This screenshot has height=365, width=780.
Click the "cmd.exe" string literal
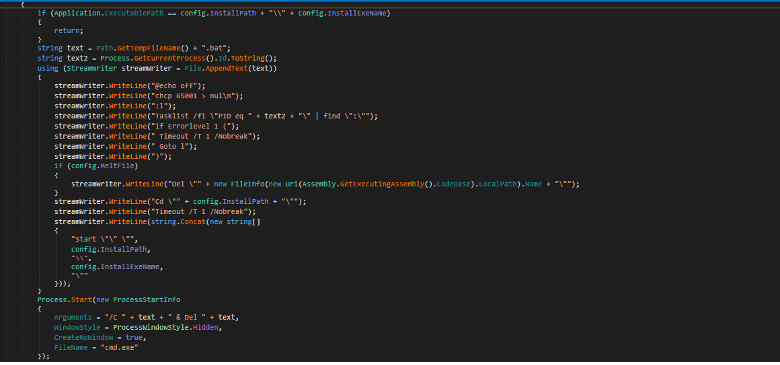pyautogui.click(x=118, y=348)
